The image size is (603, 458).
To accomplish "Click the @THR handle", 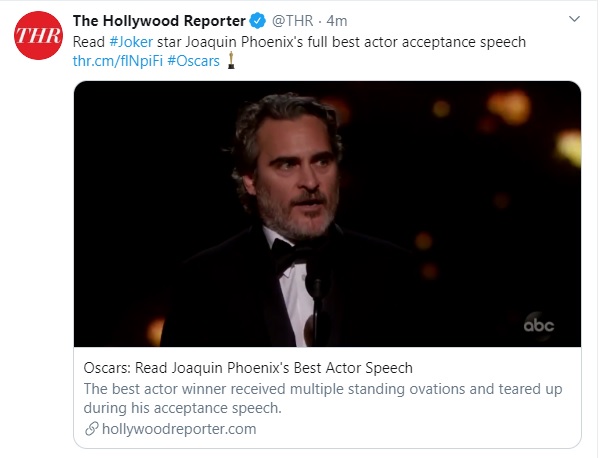I will point(295,20).
